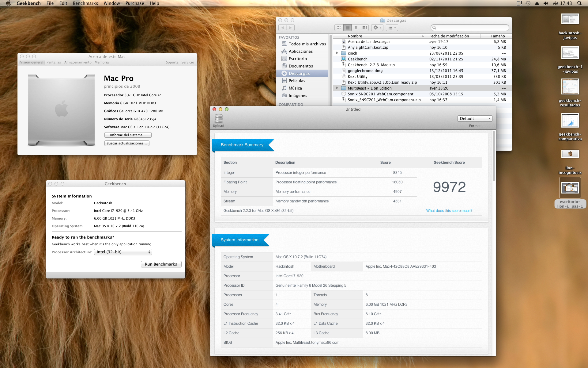
Task: Open the Purchase menu
Action: [135, 3]
